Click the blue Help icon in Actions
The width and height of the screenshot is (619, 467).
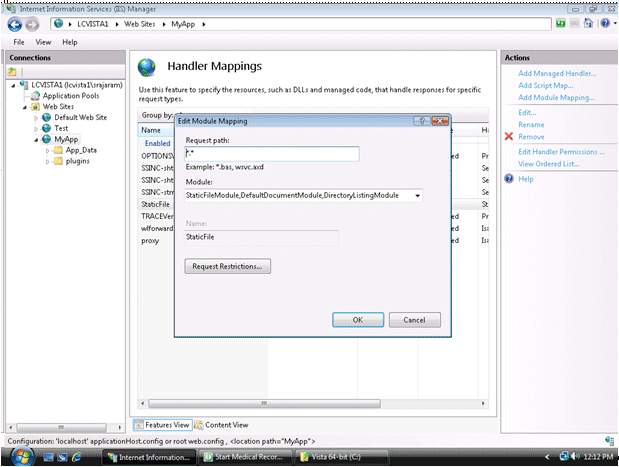[509, 178]
